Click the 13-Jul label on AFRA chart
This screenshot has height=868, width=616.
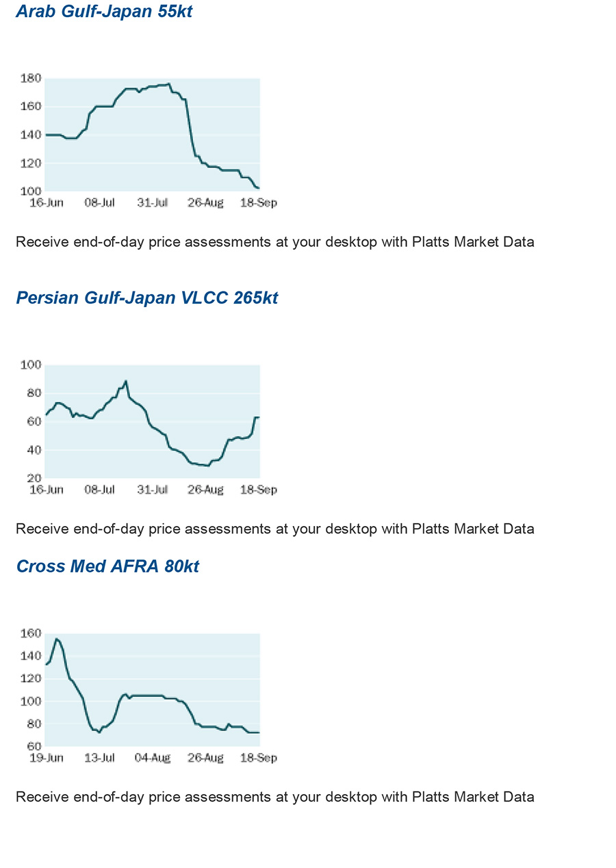(99, 758)
